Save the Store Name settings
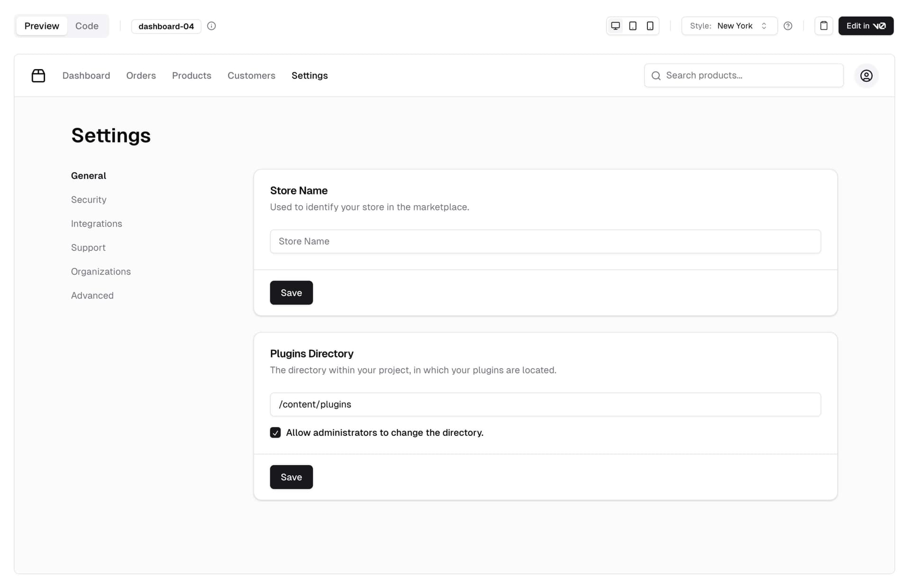Screen dimensions: 910x588 tap(291, 292)
